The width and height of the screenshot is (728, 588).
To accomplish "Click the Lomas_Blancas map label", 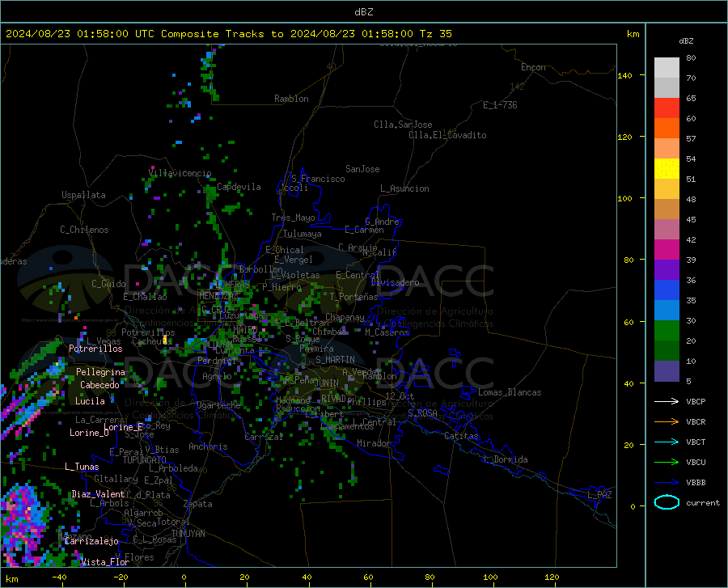I will [x=510, y=392].
